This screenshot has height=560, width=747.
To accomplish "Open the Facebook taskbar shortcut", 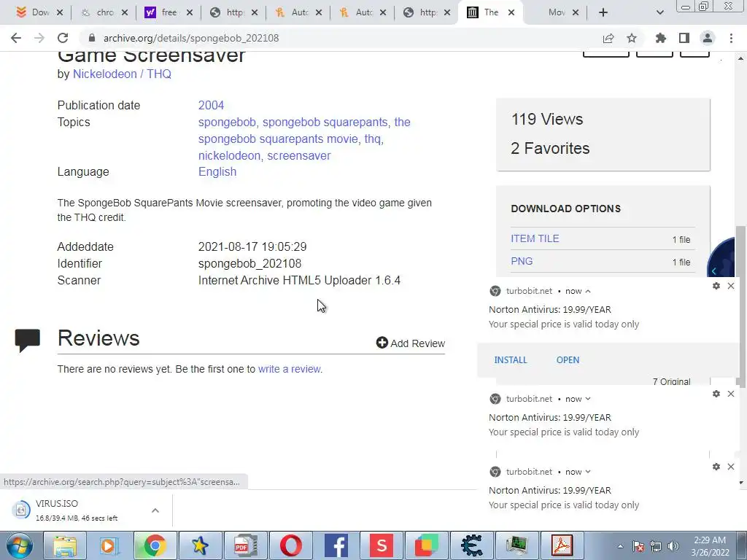I will point(336,545).
